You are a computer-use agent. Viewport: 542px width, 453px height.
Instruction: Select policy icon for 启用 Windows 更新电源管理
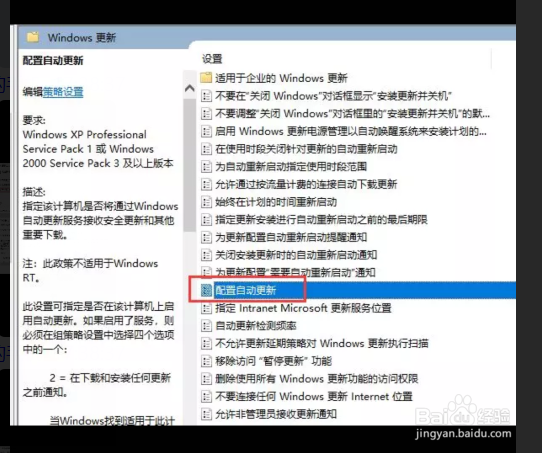coord(206,131)
